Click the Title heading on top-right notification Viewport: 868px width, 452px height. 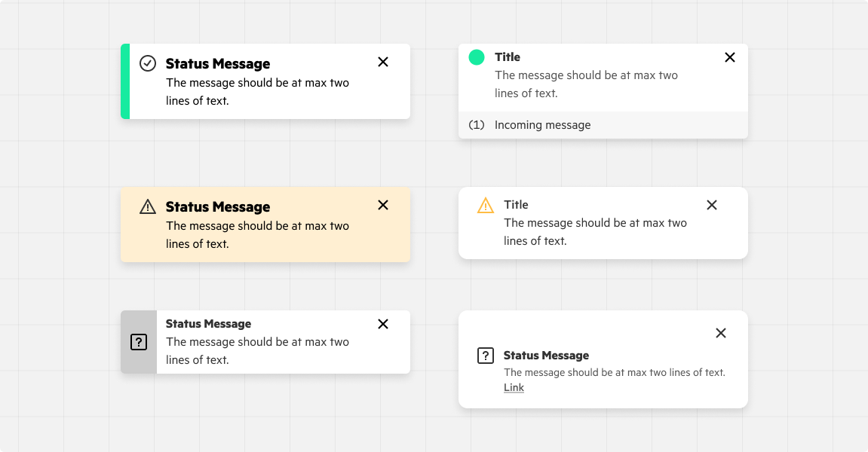pos(507,56)
